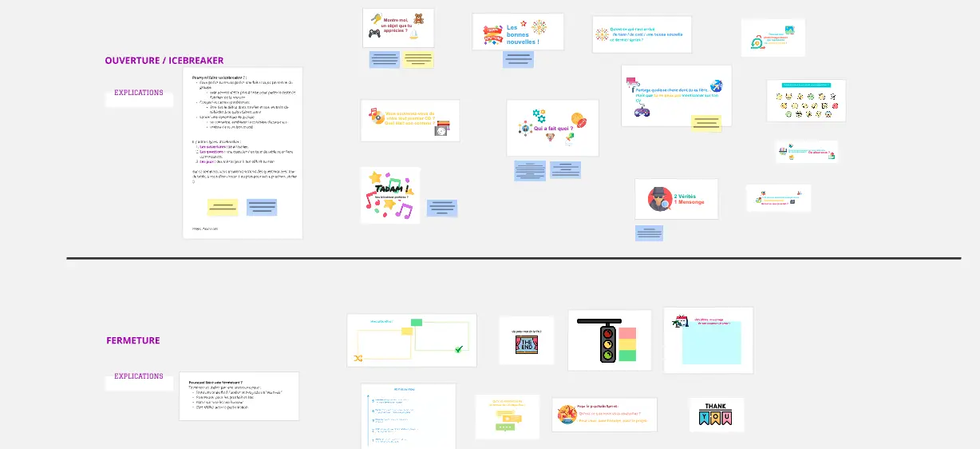Select the green rectangle beside the traffic light
Screen dimensions: 980x449
pos(629,356)
